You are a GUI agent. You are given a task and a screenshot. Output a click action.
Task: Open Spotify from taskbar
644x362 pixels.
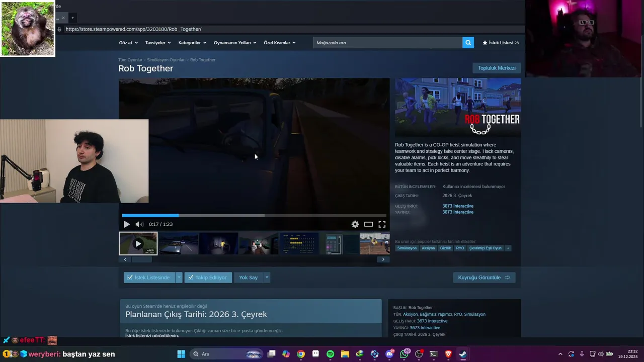point(331,354)
